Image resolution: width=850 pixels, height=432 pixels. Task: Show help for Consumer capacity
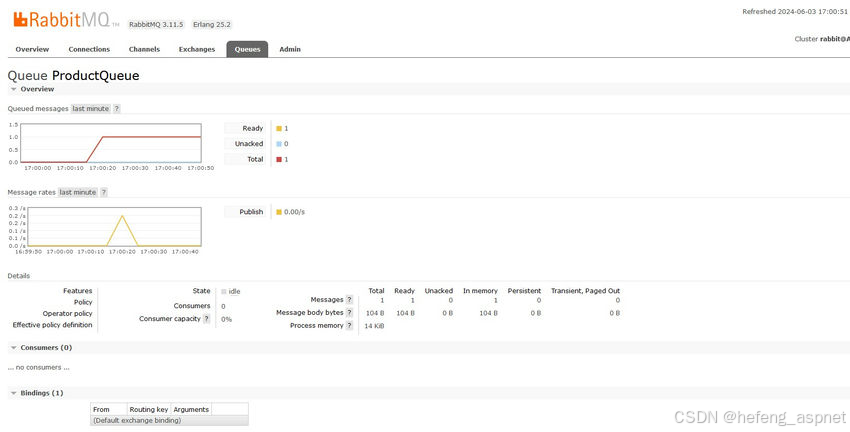tap(207, 319)
